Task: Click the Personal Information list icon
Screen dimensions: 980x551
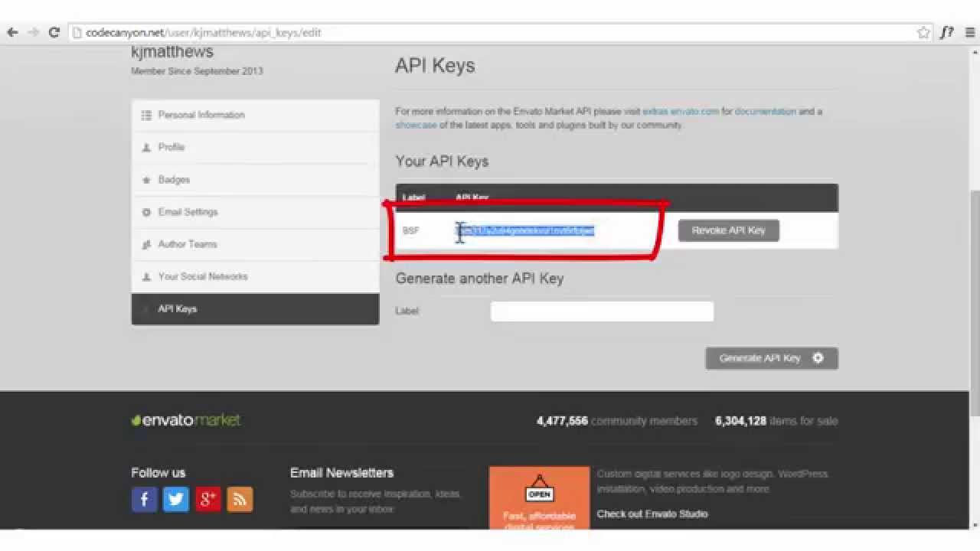Action: tap(146, 115)
